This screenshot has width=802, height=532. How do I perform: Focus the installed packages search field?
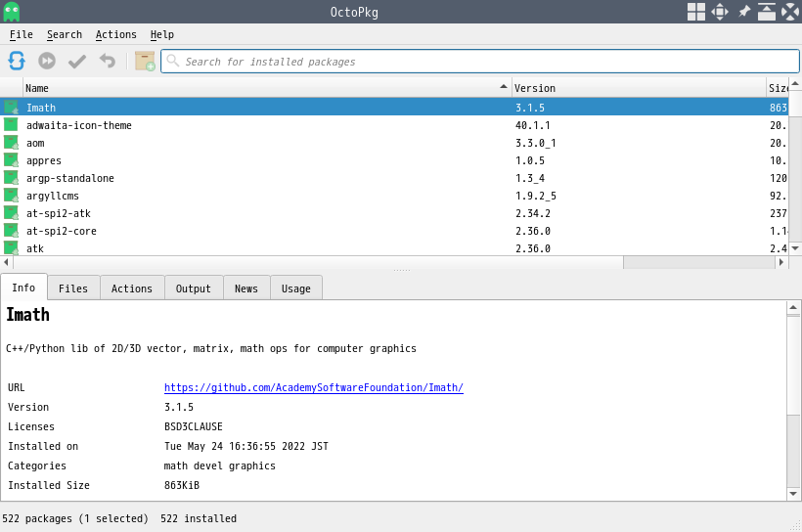tap(480, 61)
